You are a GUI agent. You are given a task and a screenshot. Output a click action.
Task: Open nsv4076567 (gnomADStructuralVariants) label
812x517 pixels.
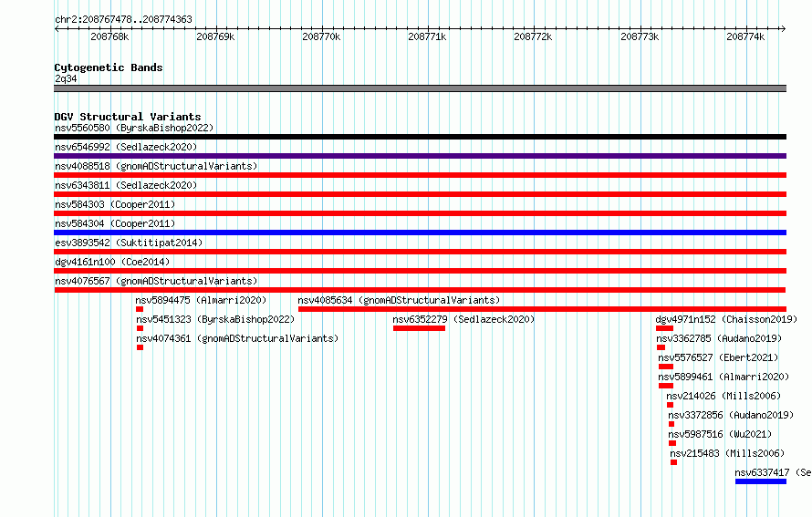coord(156,281)
